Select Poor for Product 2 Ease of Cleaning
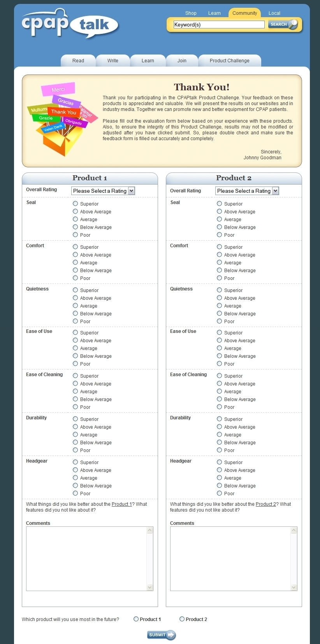Viewport: 320px width, 644px height. [x=220, y=407]
